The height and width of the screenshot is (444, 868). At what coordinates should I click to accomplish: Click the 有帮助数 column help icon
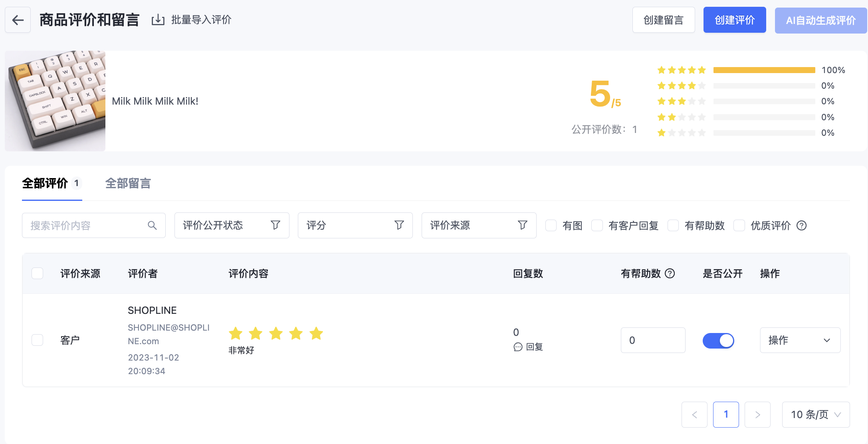(670, 274)
